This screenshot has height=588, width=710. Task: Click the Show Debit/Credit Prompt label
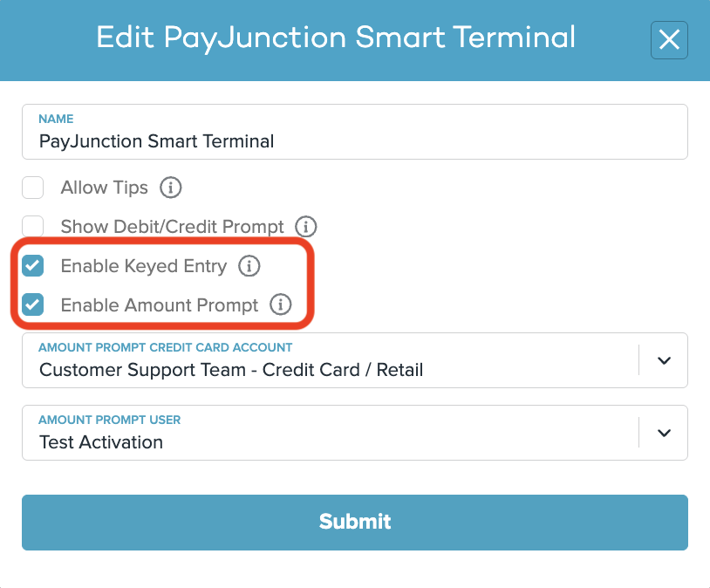(x=173, y=227)
